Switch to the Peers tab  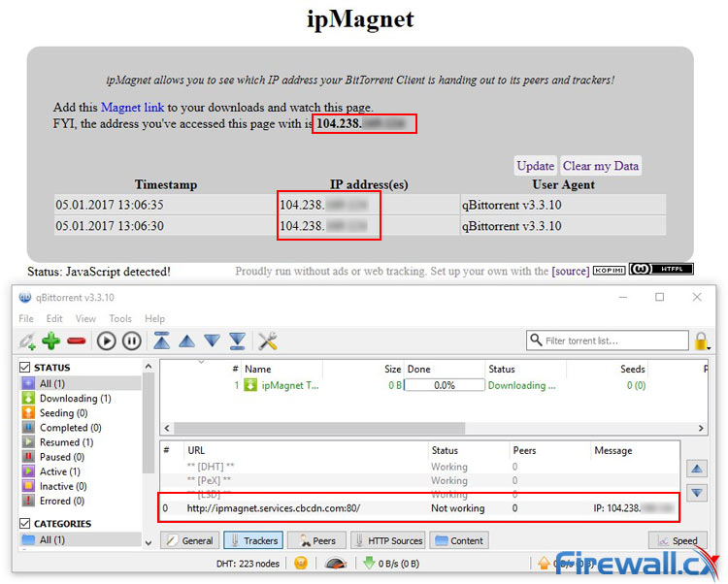316,540
